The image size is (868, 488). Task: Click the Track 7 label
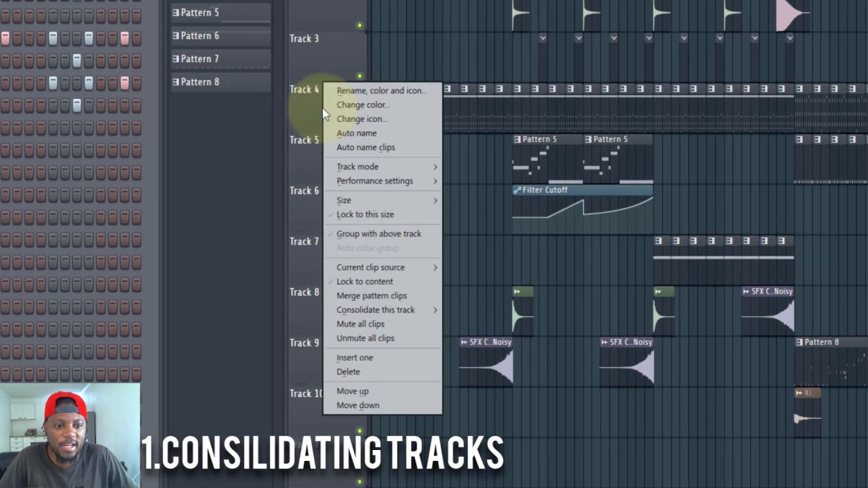[304, 241]
